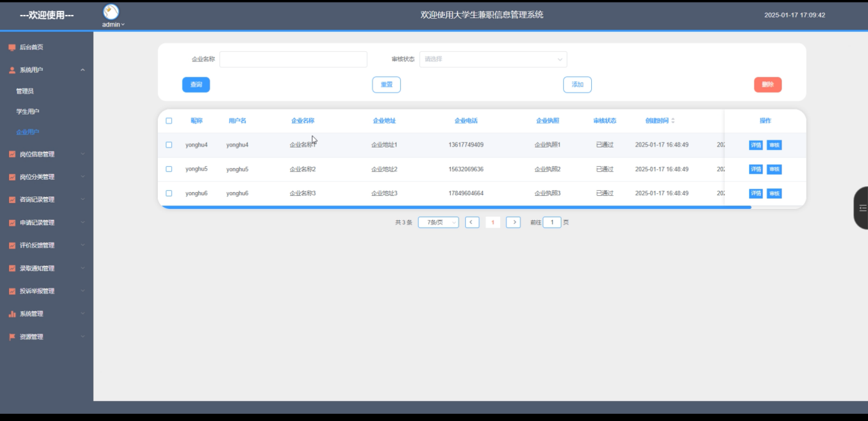868x421 pixels.
Task: Click the 查询 button
Action: tap(196, 85)
